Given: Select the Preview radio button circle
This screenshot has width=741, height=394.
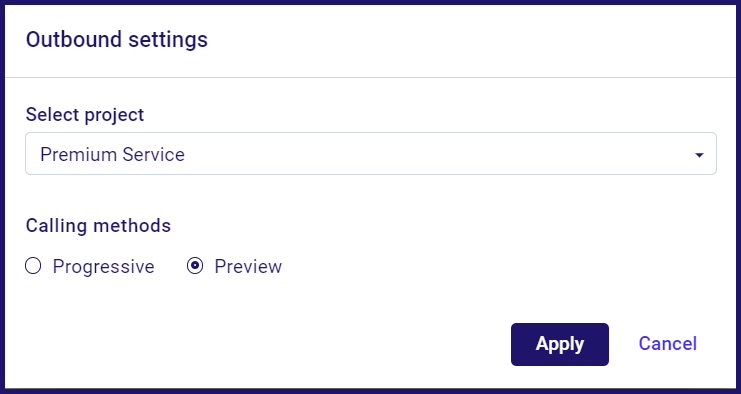Looking at the screenshot, I should pyautogui.click(x=195, y=266).
